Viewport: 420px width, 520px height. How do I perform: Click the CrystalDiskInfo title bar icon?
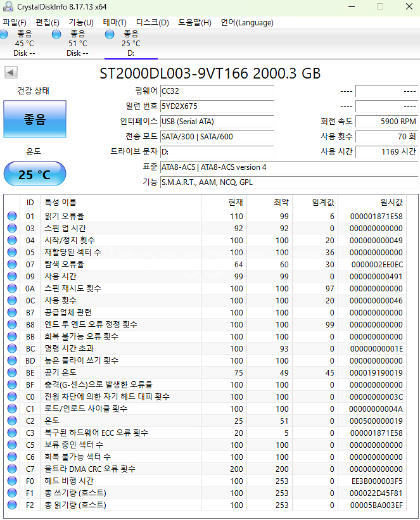coord(8,6)
